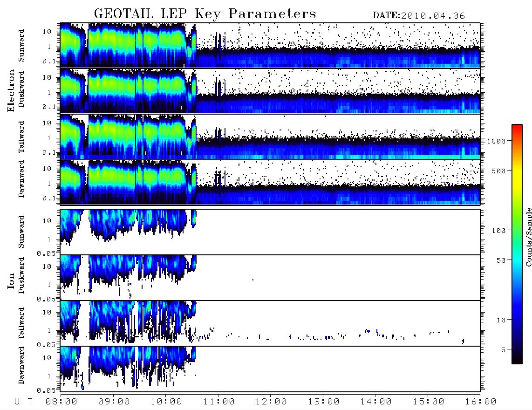Select the Ion 'Sunward' panel label

(x=21, y=232)
